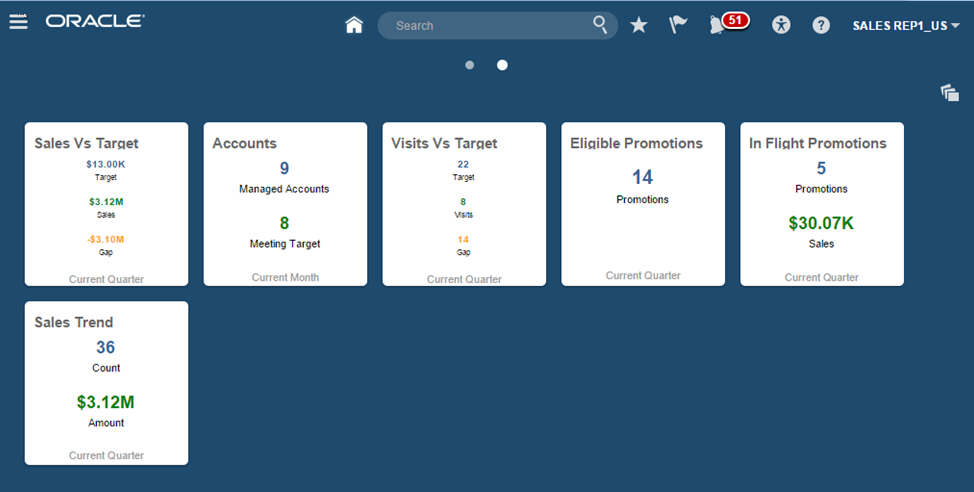974x492 pixels.
Task: Open the Accounts infolet tile
Action: pyautogui.click(x=285, y=205)
